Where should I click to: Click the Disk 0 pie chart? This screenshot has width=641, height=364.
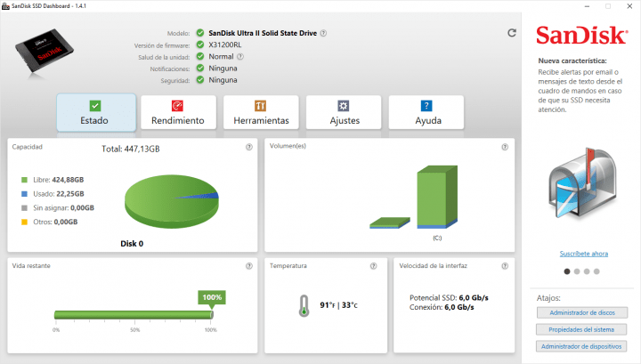point(171,201)
